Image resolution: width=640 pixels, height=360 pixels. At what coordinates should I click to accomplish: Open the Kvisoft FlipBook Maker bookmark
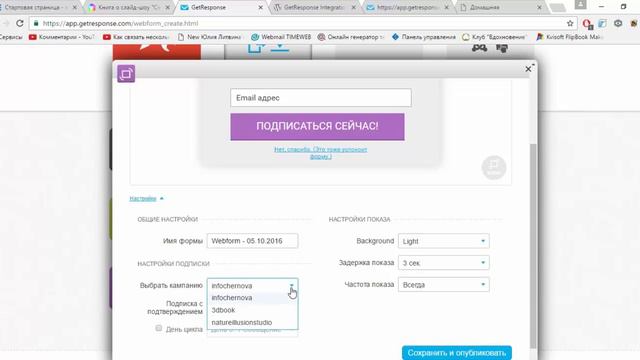[569, 37]
